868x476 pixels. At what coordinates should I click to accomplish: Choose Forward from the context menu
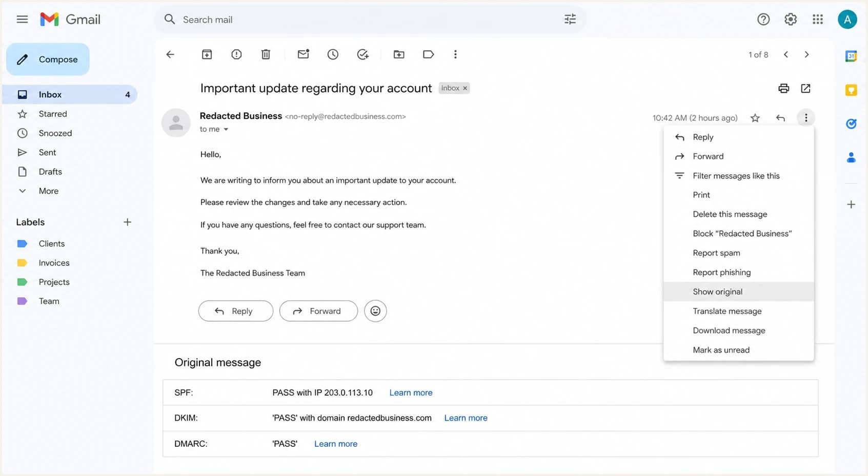[x=738, y=156]
